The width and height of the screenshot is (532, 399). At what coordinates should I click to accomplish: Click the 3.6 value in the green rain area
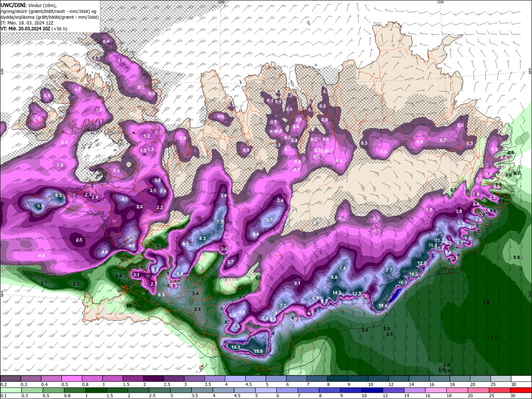pyautogui.click(x=198, y=309)
